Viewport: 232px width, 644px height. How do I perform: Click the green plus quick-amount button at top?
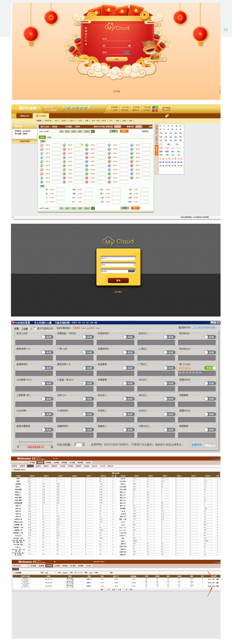93,131
